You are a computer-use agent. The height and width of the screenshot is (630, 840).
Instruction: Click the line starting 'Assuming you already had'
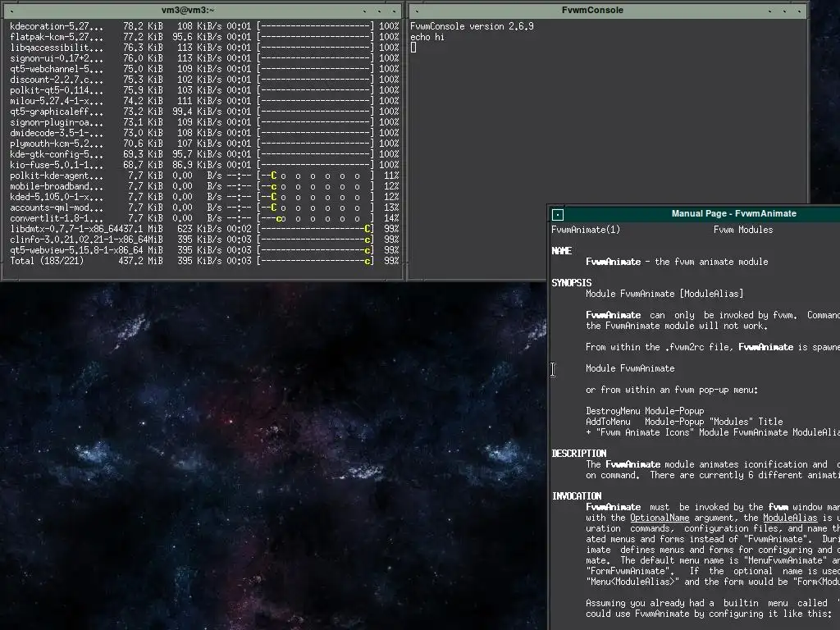click(713, 603)
